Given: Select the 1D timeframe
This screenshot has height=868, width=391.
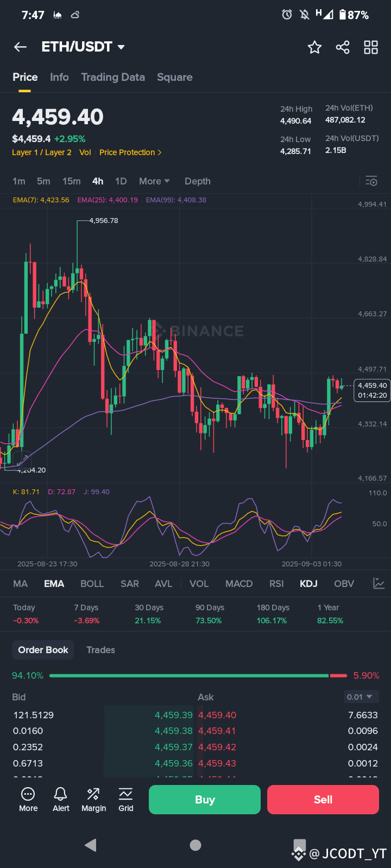Looking at the screenshot, I should point(121,181).
